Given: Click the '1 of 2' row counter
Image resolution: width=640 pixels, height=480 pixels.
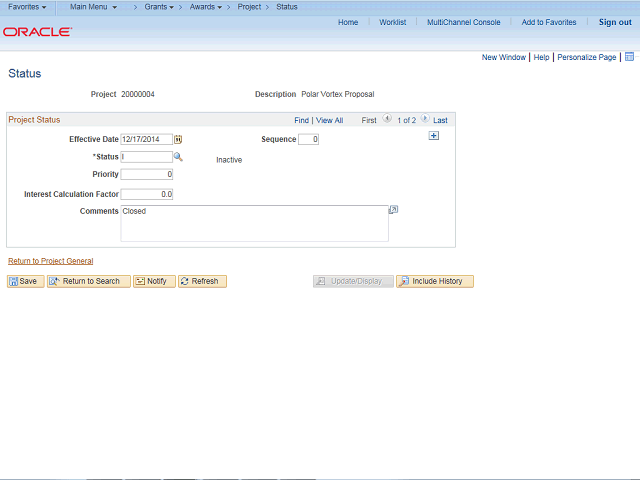Looking at the screenshot, I should pyautogui.click(x=407, y=120).
